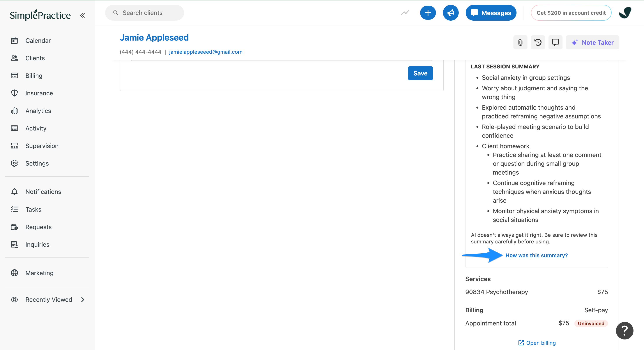644x350 pixels.
Task: Click the chat comment icon
Action: click(555, 42)
